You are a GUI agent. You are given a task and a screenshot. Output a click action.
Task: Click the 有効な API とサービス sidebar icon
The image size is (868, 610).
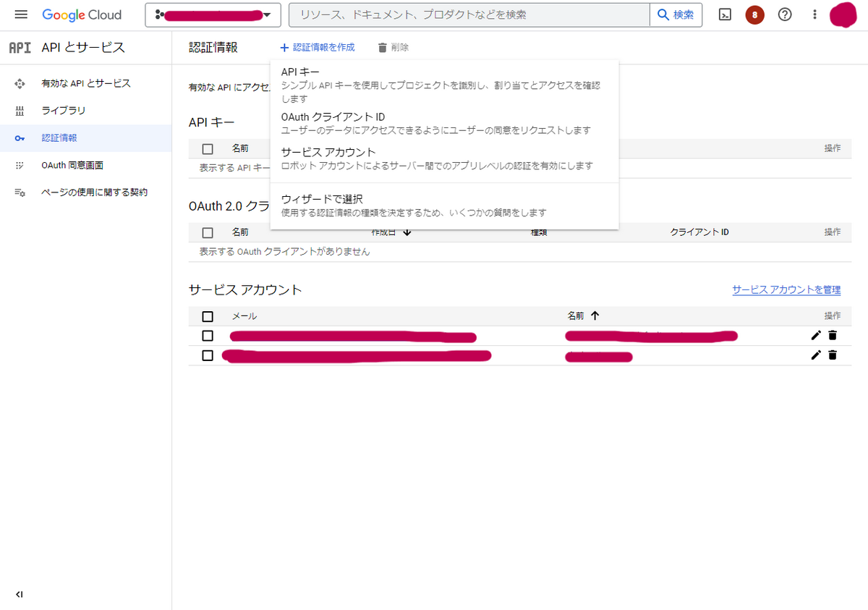[x=20, y=83]
